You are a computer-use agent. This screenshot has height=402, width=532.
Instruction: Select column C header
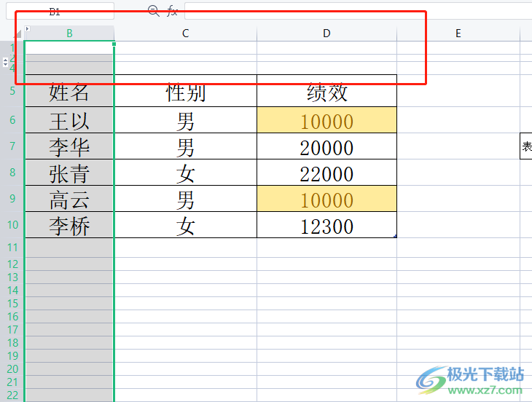point(186,33)
